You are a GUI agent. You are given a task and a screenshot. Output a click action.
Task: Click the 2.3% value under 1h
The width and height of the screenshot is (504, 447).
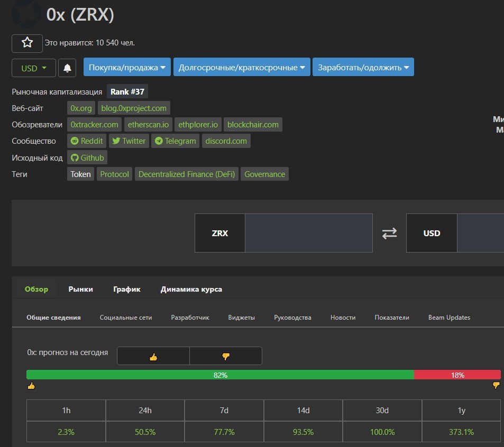coord(66,432)
